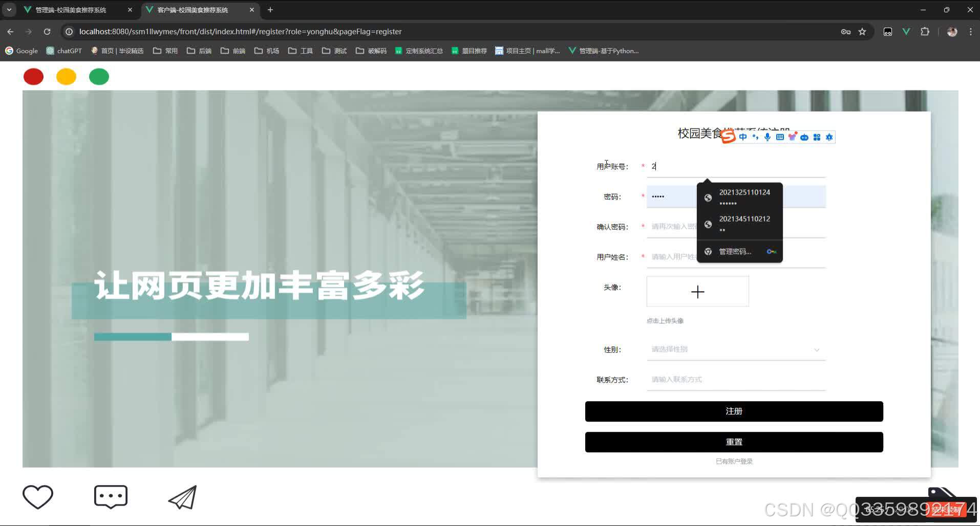The height and width of the screenshot is (526, 980).
Task: Click the green circle at top left
Action: (x=99, y=77)
